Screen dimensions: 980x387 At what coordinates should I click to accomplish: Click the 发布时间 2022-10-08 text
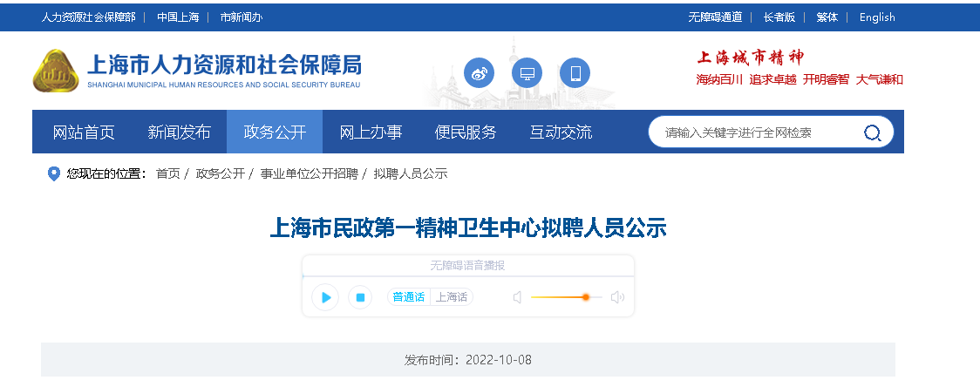pos(468,360)
